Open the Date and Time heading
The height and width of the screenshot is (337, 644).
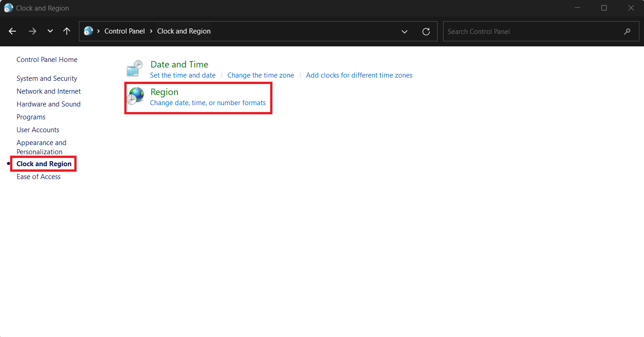tap(179, 65)
